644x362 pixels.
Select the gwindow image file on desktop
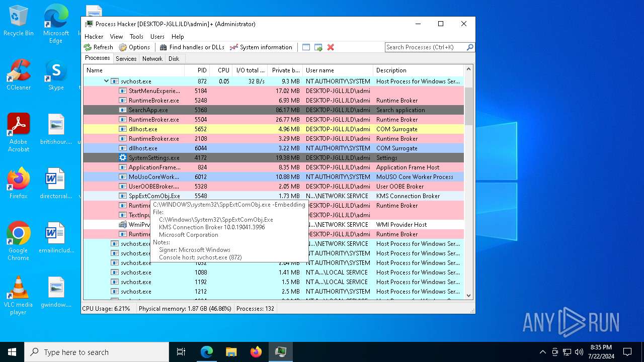pyautogui.click(x=56, y=292)
